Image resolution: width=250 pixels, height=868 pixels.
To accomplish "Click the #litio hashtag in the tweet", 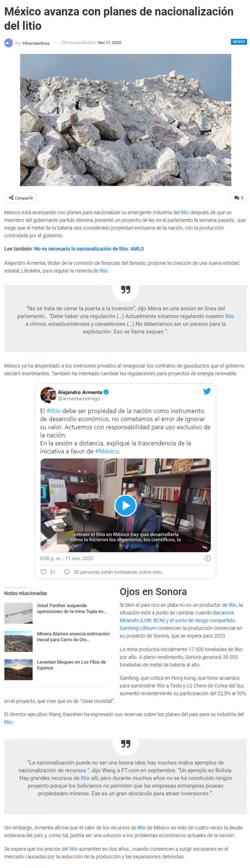I will pos(54,411).
